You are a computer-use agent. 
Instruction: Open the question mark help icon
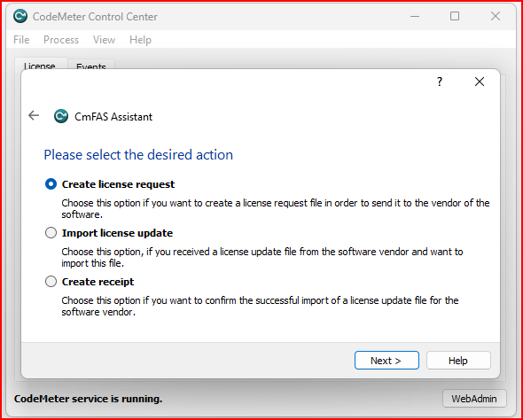tap(440, 82)
